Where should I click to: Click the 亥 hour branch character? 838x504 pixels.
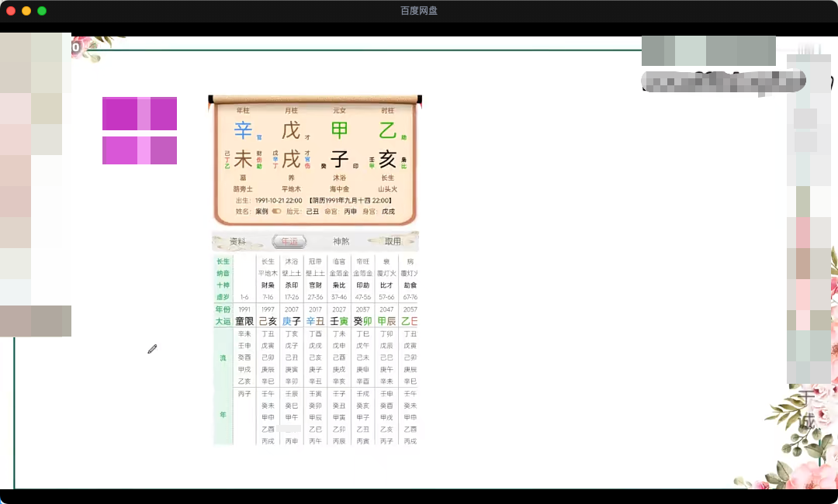[387, 160]
